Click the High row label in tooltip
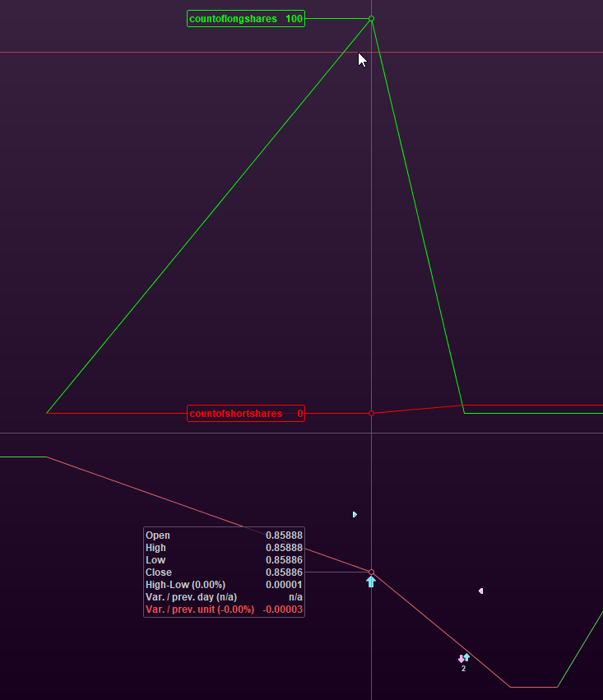 (155, 548)
